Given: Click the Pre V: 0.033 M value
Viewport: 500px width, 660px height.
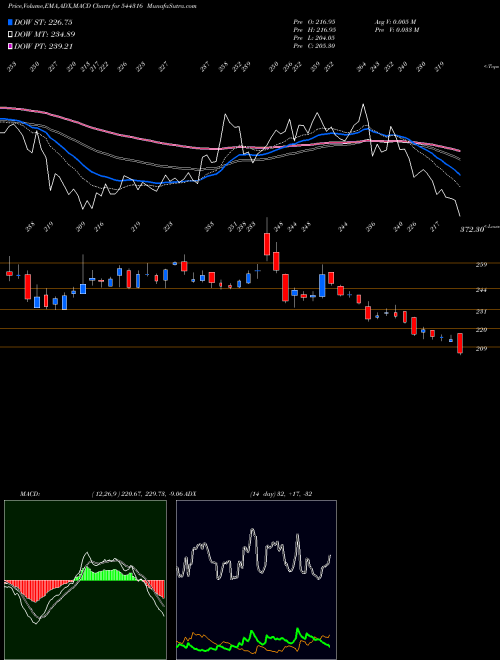Looking at the screenshot, I should click(396, 30).
